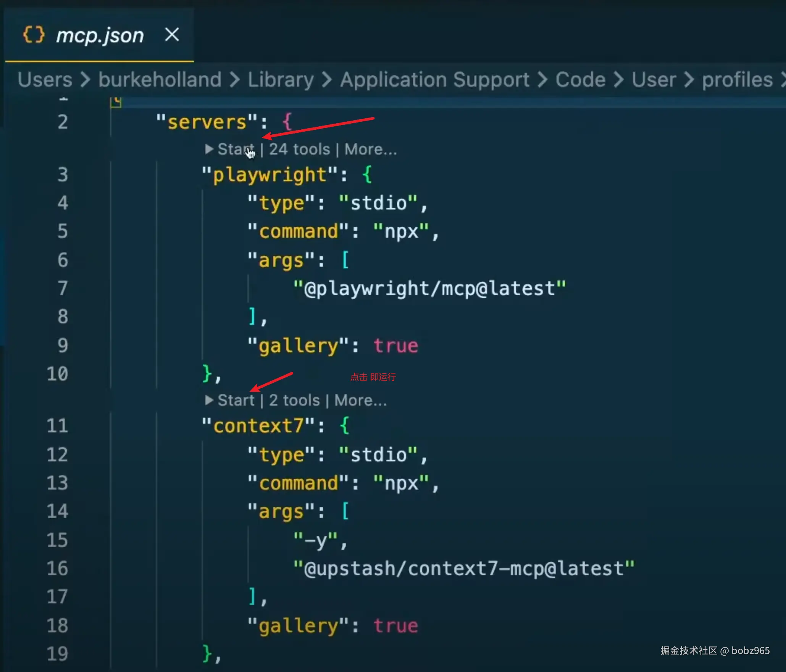This screenshot has height=672, width=786.
Task: Click the "@upstash/context7-mcp@latest" string
Action: (x=464, y=569)
